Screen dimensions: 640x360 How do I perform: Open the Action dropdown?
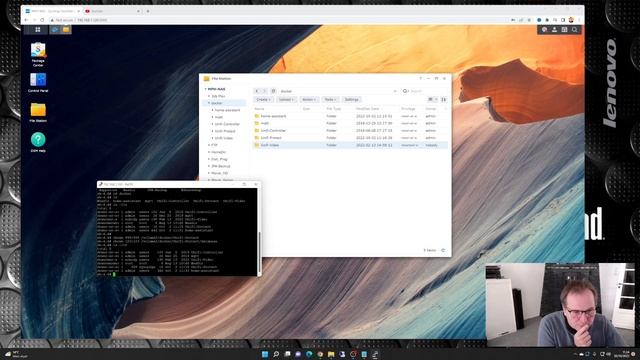[x=309, y=100]
